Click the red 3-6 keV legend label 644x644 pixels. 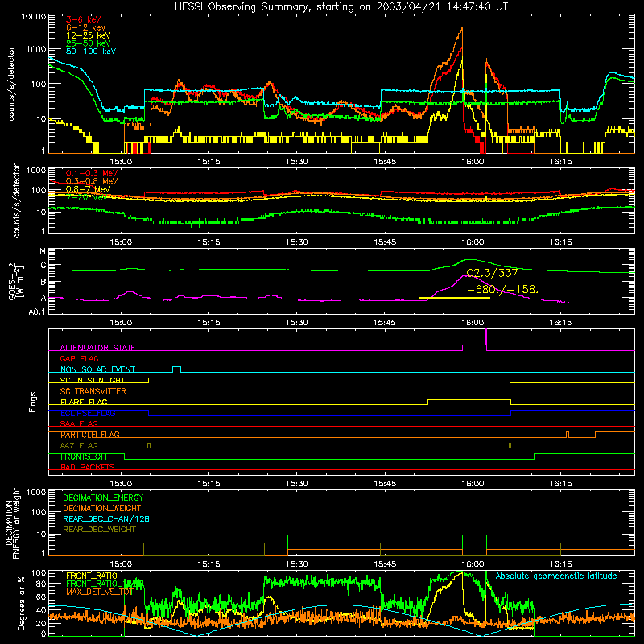[83, 19]
